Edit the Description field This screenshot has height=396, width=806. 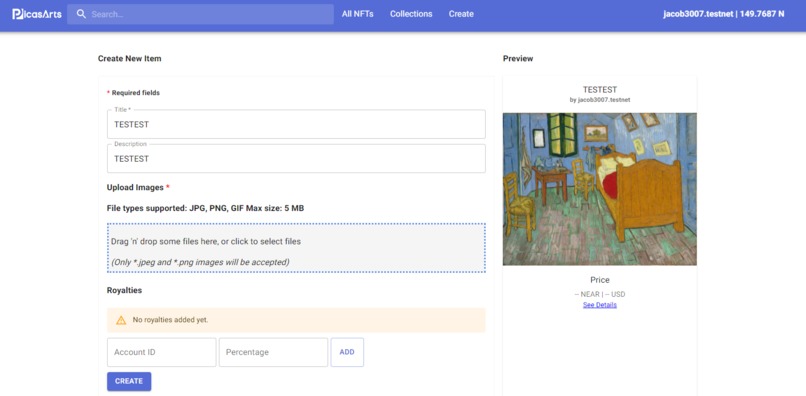pyautogui.click(x=296, y=158)
